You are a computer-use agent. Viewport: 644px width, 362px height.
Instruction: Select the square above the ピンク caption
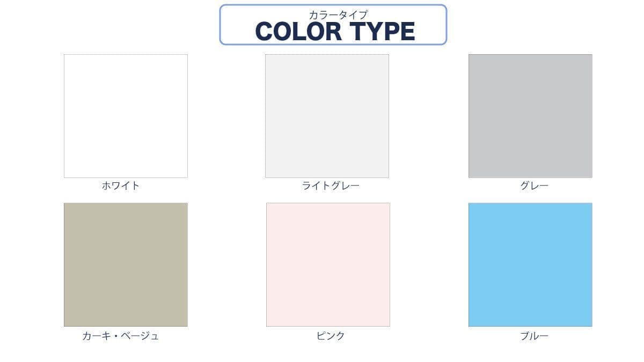click(328, 264)
